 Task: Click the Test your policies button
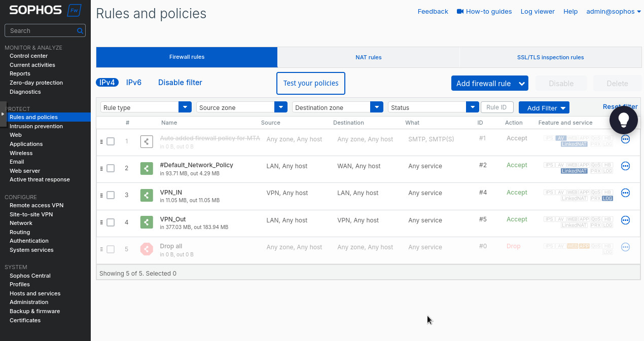click(x=311, y=83)
